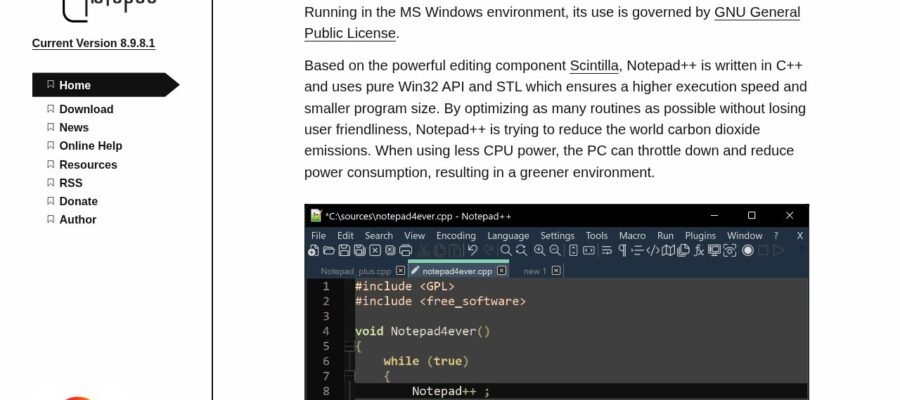Screen dimensions: 900x400
Task: Click line number 1 in the editor gutter
Action: pyautogui.click(x=325, y=286)
